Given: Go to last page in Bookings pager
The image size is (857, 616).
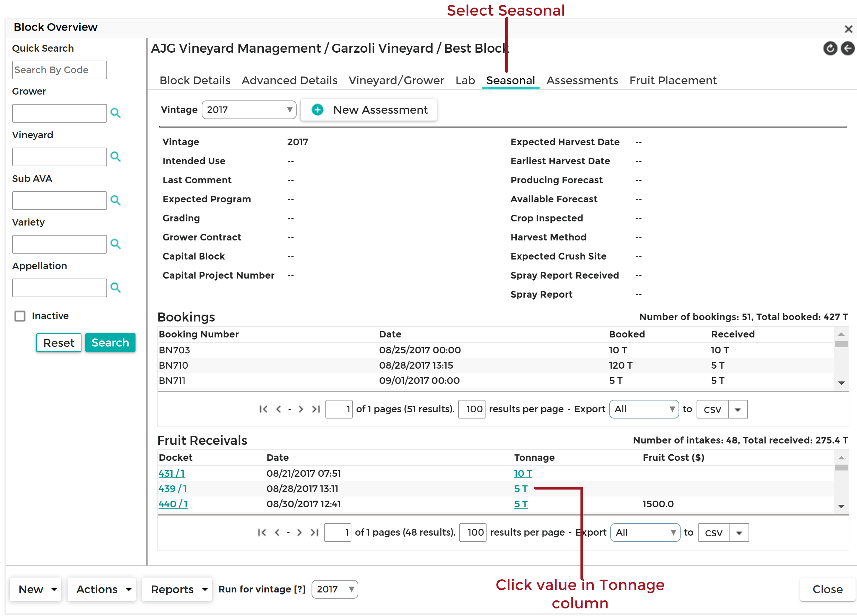Looking at the screenshot, I should 316,409.
